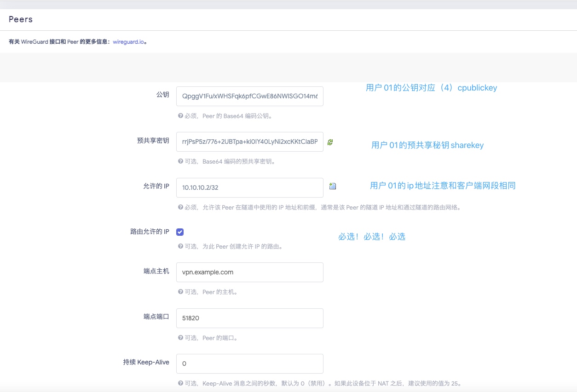The image size is (577, 392).
Task: Click help icon beside 可选，Peer 的端口
Action: tap(180, 338)
